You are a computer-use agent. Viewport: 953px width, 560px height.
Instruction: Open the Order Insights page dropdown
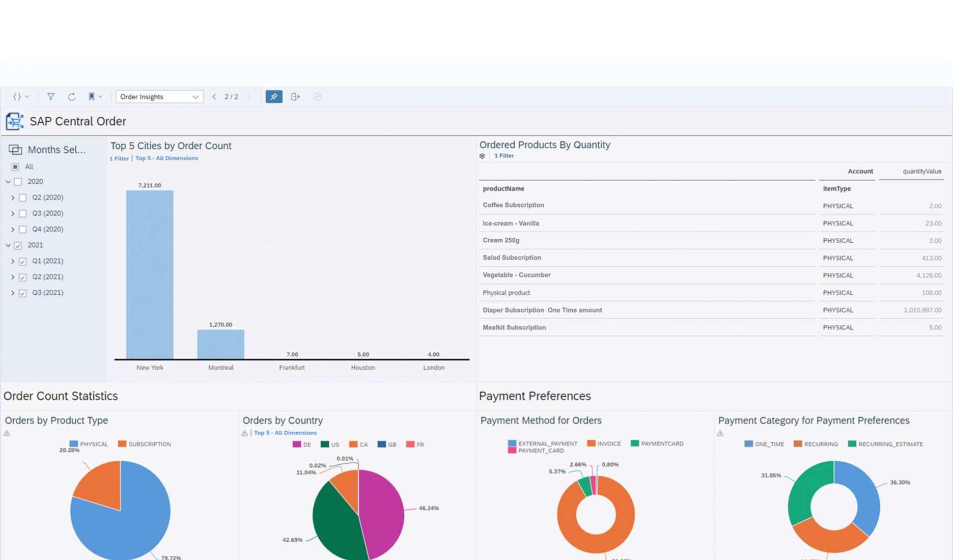[x=159, y=97]
